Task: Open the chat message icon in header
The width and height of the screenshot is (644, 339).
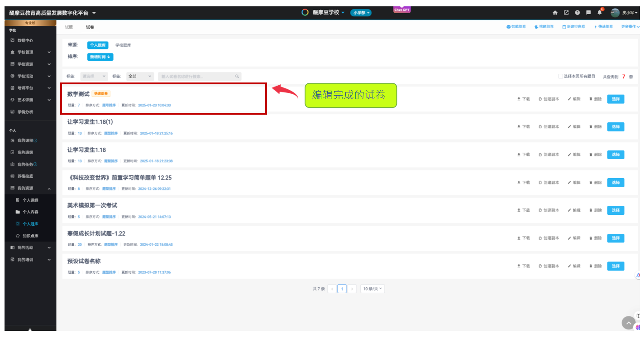Action: point(588,13)
